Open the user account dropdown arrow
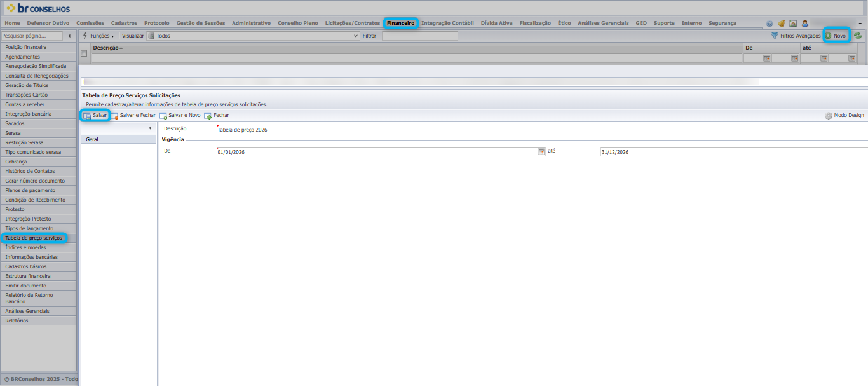868x386 pixels. [x=860, y=24]
